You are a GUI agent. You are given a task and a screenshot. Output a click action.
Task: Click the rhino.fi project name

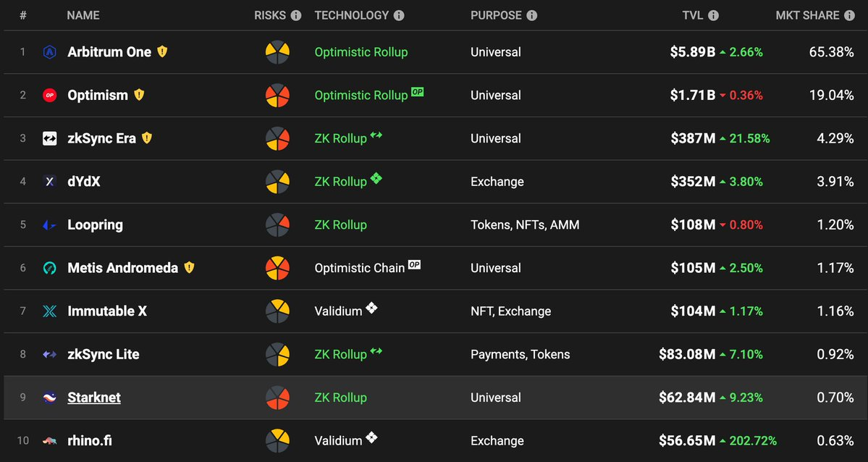pyautogui.click(x=90, y=440)
